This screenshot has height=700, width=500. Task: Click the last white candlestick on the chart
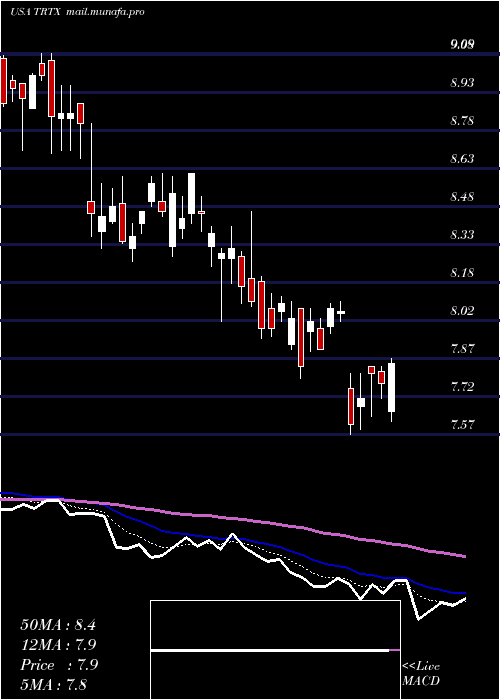click(392, 388)
